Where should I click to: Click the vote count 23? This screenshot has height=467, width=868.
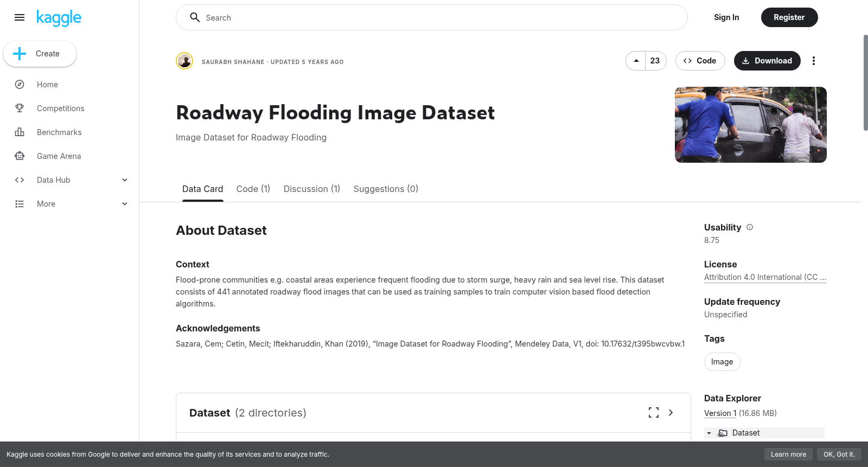tap(655, 61)
